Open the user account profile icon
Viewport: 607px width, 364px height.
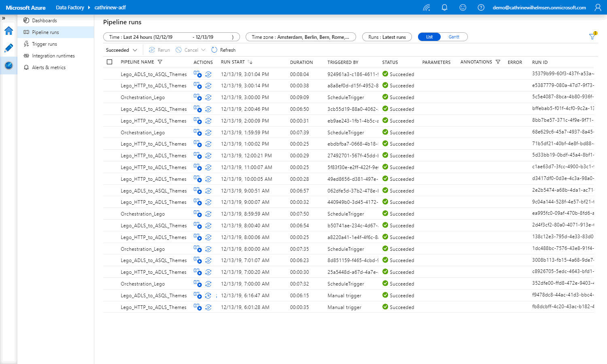pos(598,8)
